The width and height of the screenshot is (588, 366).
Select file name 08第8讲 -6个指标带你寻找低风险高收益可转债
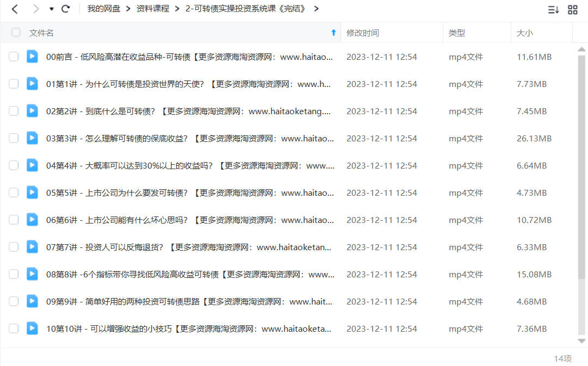click(x=190, y=275)
